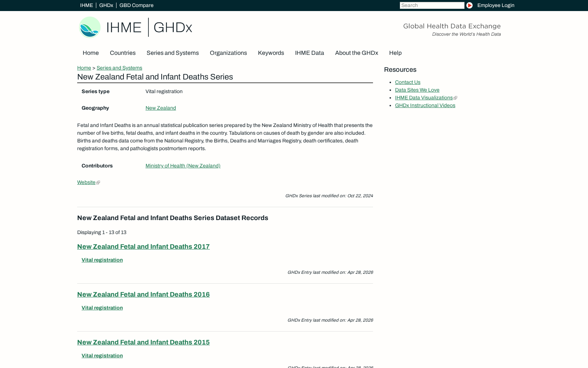Click the GHDx wordmark in header
Image resolution: width=588 pixels, height=368 pixels.
pyautogui.click(x=173, y=28)
